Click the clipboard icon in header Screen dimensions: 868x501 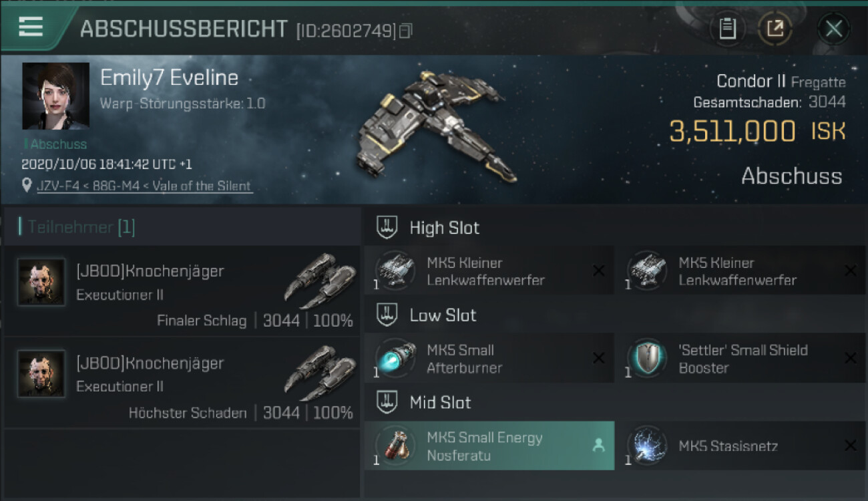coord(728,29)
